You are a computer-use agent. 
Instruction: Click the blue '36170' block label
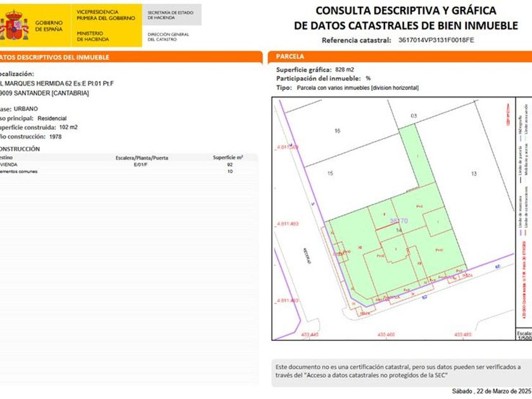pos(398,220)
